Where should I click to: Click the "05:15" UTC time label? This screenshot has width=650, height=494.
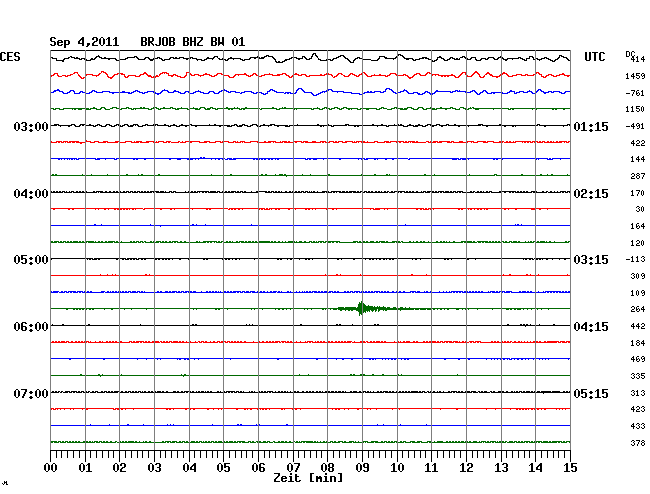click(591, 393)
